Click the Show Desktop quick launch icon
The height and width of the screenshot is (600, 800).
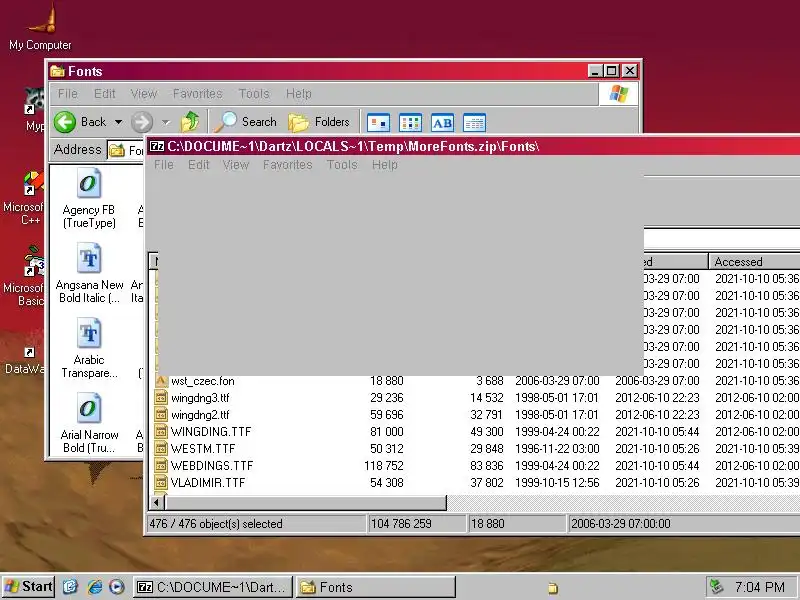coord(70,587)
